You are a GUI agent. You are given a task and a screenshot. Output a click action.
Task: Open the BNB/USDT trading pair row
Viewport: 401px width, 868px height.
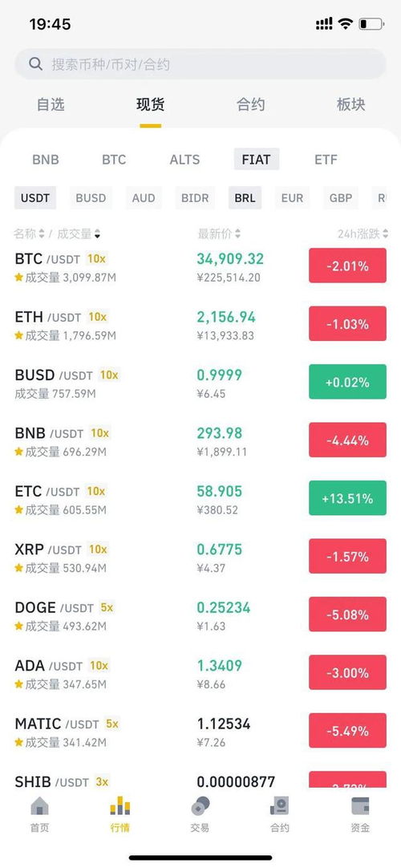[200, 440]
